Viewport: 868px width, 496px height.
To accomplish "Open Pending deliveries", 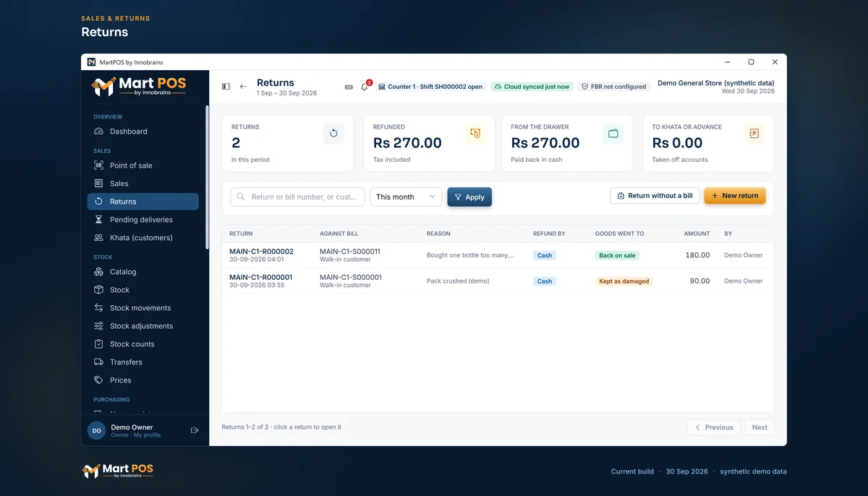I will [143, 220].
